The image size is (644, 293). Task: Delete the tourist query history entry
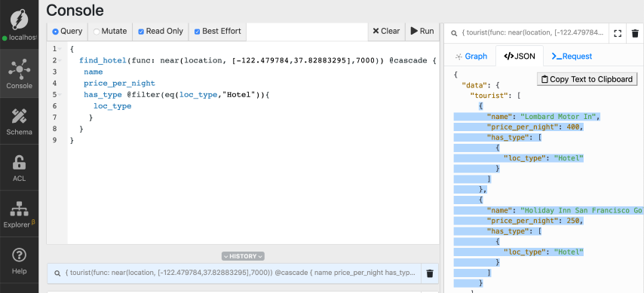pyautogui.click(x=430, y=273)
